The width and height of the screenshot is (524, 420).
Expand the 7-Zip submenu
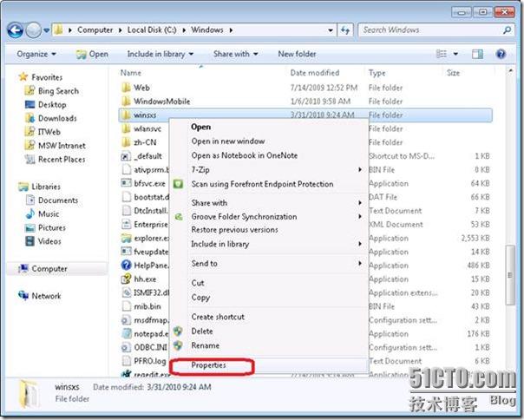tap(360, 169)
